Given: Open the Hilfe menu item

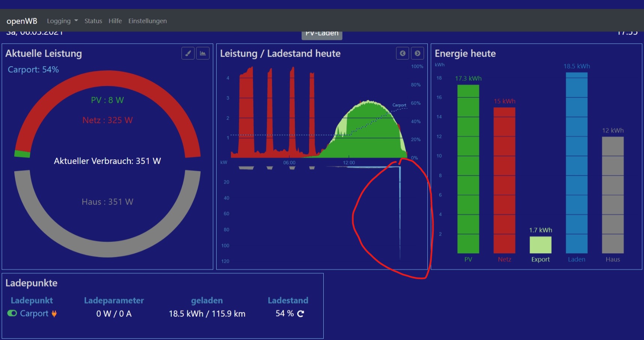Looking at the screenshot, I should pyautogui.click(x=115, y=21).
